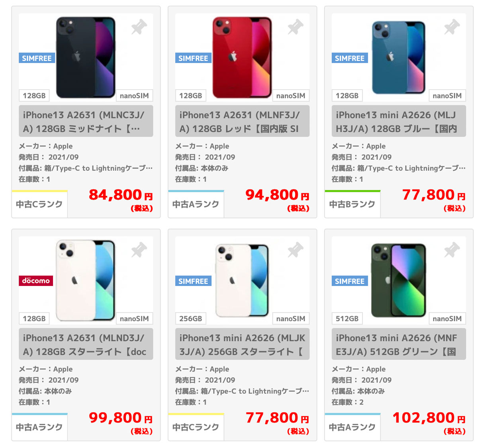Open iPhone13 A2631 (MLND3J/A) Starlight title

click(86, 344)
